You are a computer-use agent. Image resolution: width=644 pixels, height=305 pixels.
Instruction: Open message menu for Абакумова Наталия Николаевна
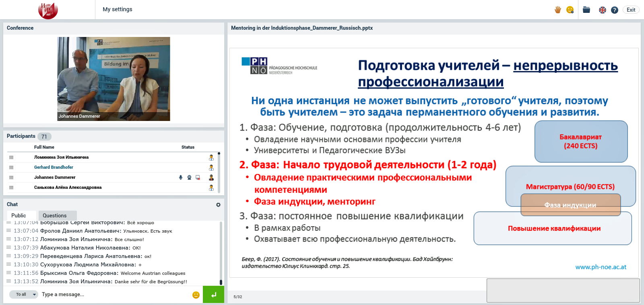click(x=9, y=248)
